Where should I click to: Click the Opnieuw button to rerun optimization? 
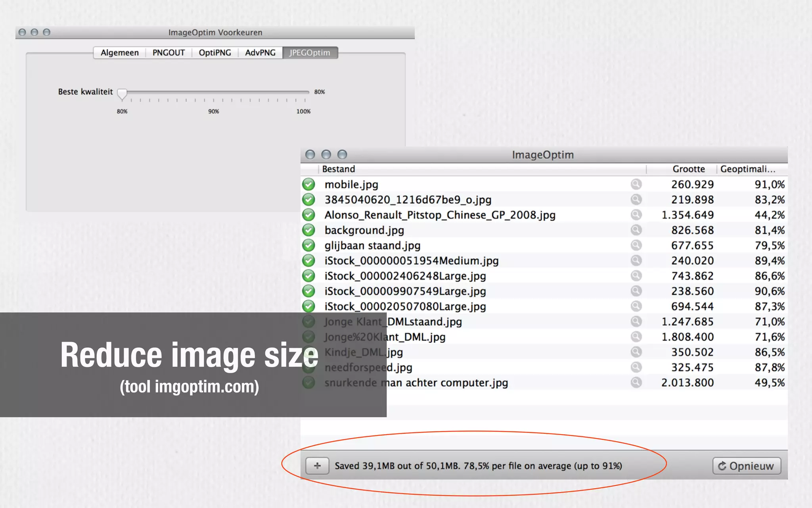point(747,466)
